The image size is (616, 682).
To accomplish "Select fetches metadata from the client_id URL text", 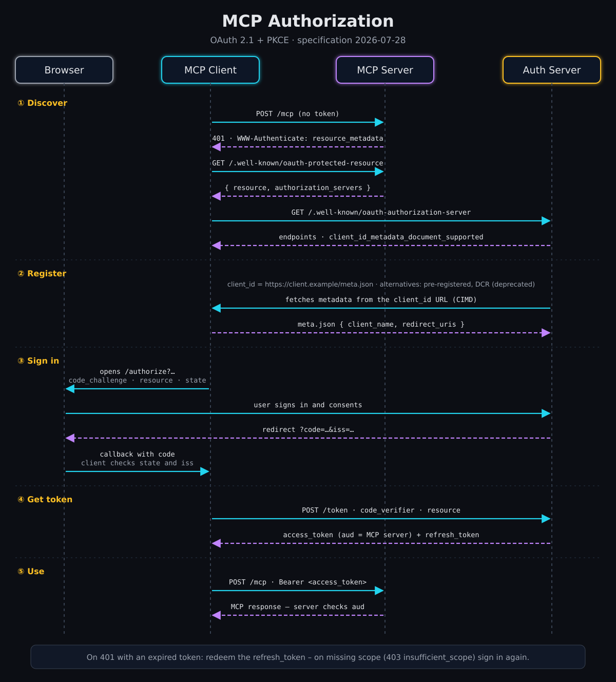I will coord(381,299).
